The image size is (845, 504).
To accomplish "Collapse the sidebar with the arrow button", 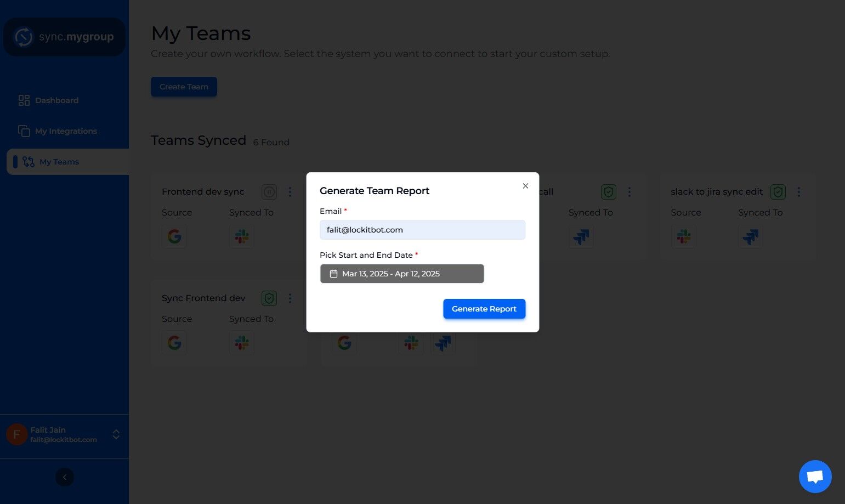I will pyautogui.click(x=65, y=477).
